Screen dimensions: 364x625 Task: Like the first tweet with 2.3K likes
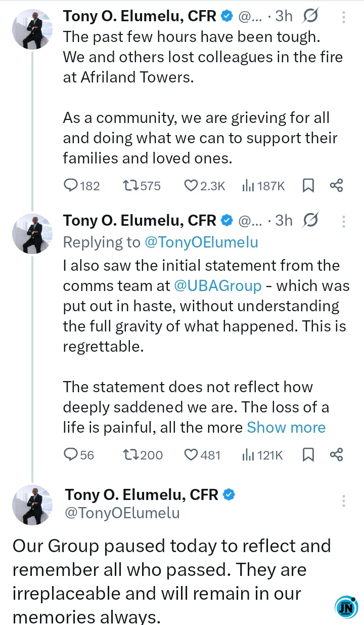pos(204,186)
